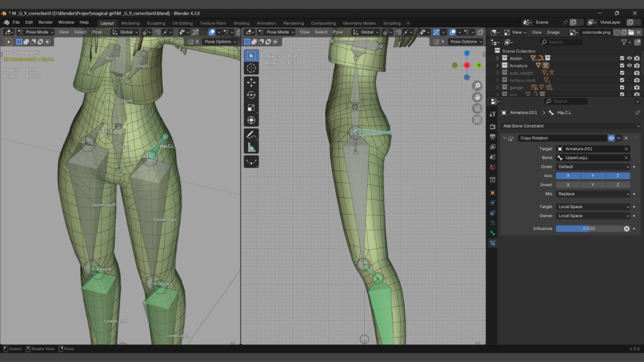
Task: Select the Measure tool
Action: coord(251,147)
